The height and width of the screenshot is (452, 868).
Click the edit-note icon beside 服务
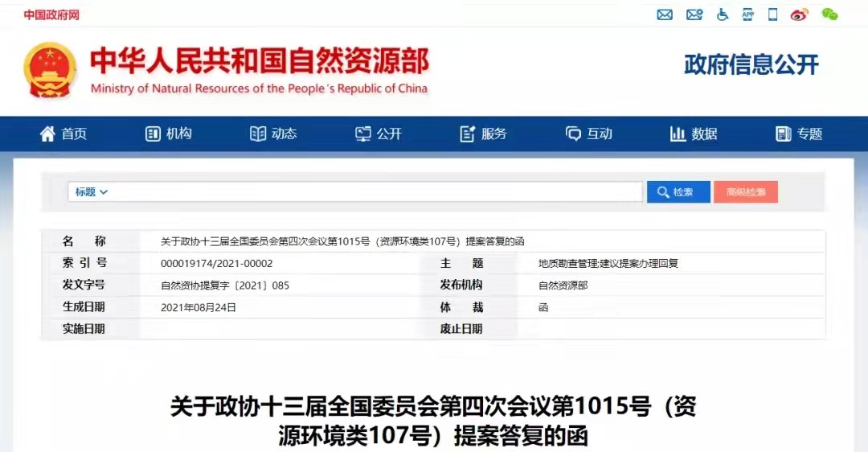coord(468,134)
